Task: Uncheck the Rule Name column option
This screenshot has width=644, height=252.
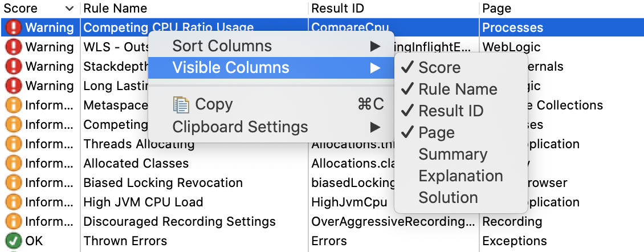Action: click(457, 89)
